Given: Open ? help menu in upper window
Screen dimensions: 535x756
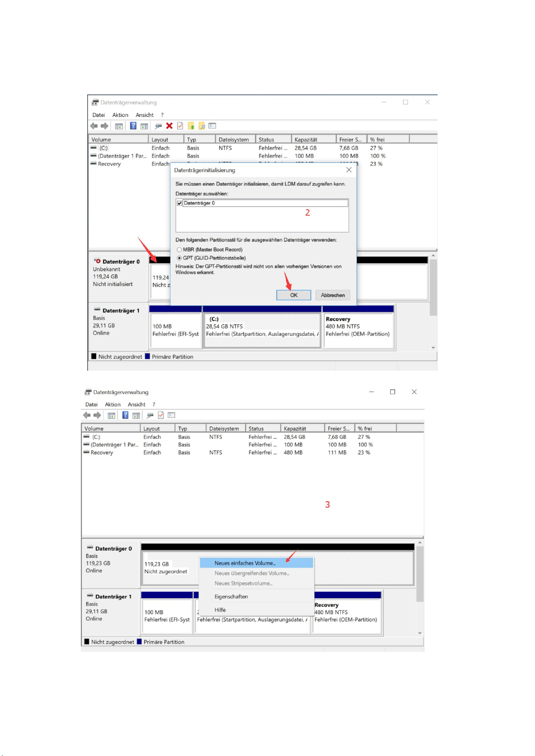Looking at the screenshot, I should [x=162, y=115].
